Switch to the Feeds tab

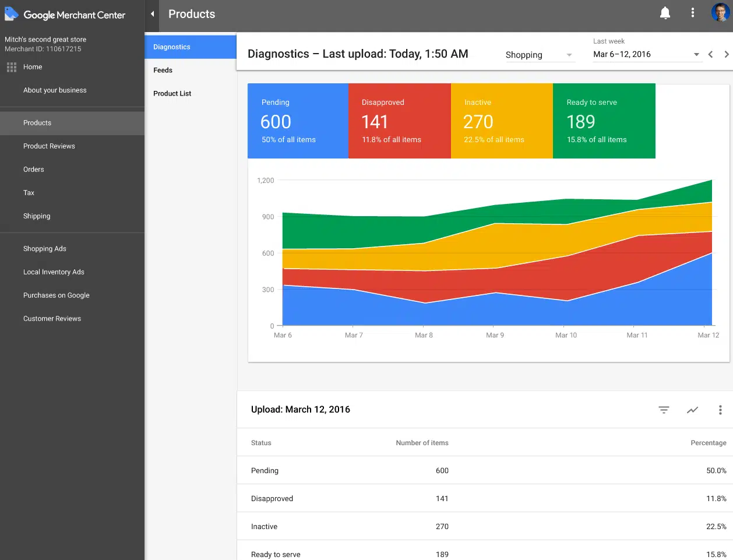coord(163,71)
